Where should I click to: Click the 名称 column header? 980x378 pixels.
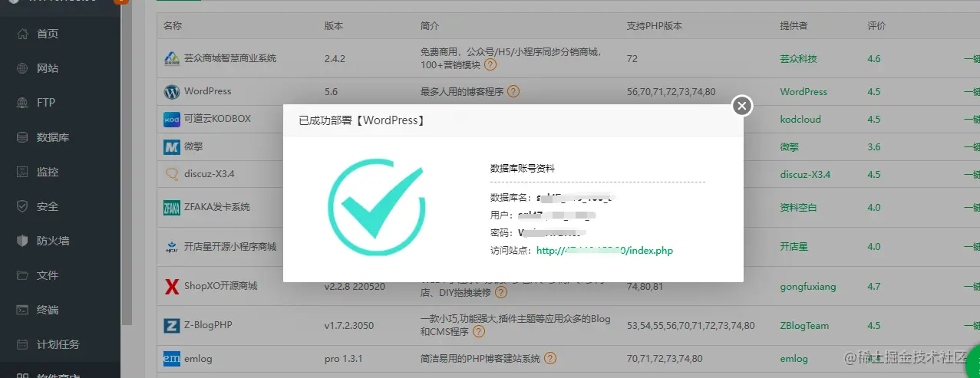pyautogui.click(x=173, y=25)
